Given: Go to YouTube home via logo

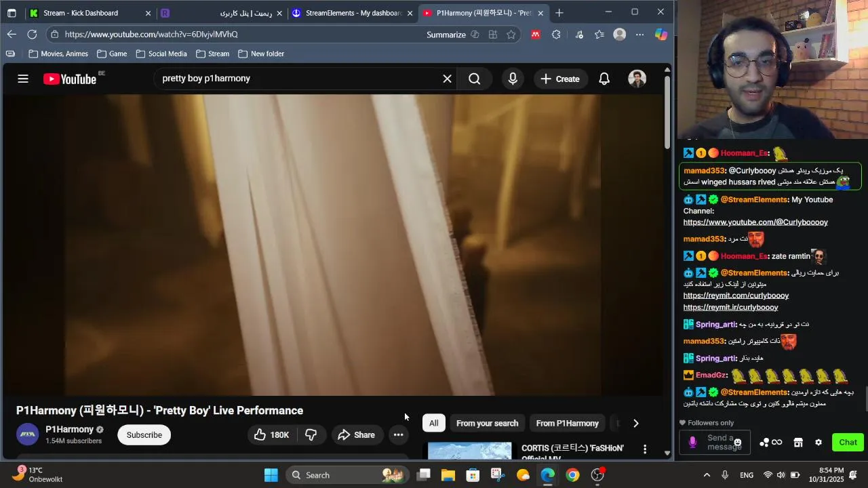Looking at the screenshot, I should coord(70,79).
